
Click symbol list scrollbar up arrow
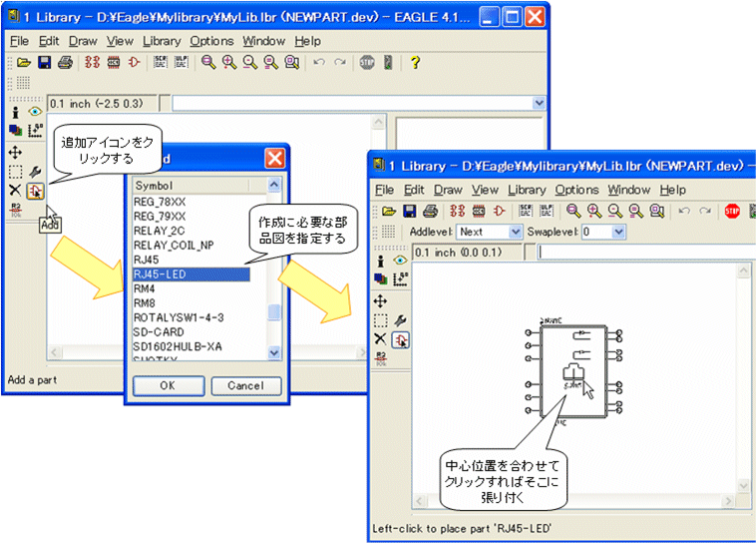point(274,185)
